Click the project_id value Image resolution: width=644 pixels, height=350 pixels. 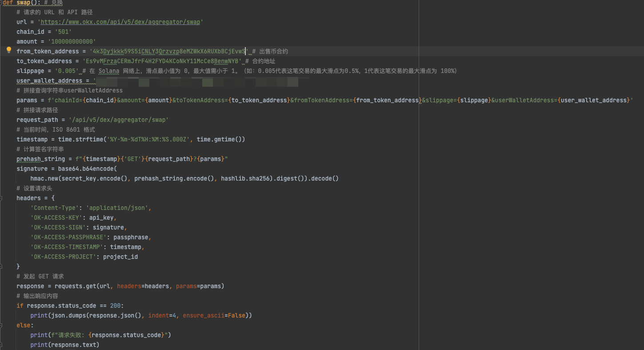120,257
